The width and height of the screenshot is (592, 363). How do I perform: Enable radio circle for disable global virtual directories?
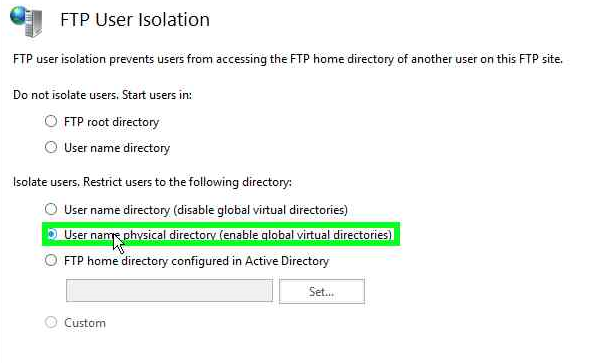click(51, 209)
